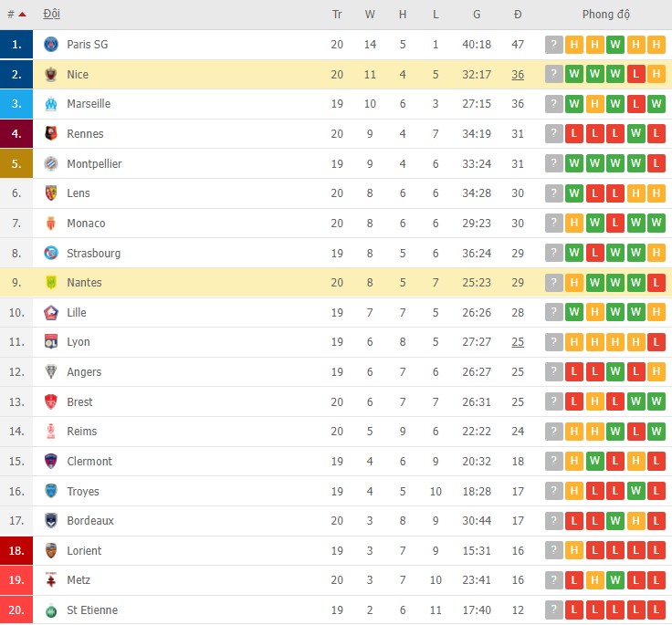
Task: Sort the table by Đ points column
Action: [x=518, y=15]
